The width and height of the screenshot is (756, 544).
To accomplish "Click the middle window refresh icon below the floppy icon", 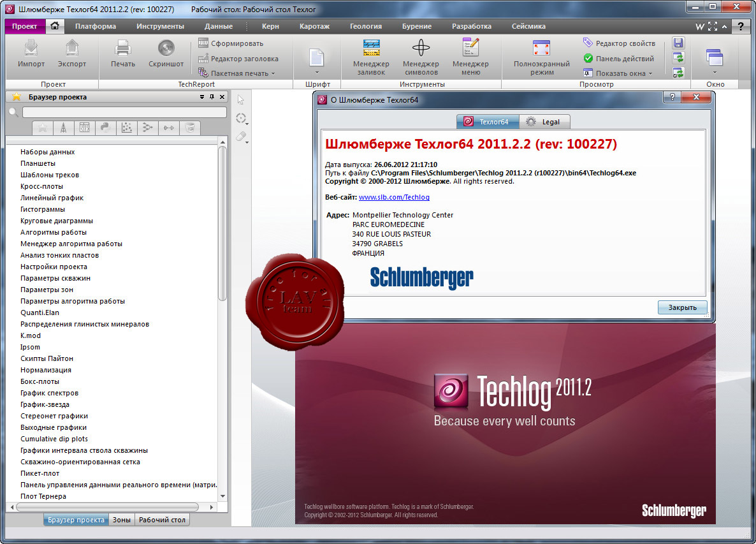I will (x=678, y=58).
